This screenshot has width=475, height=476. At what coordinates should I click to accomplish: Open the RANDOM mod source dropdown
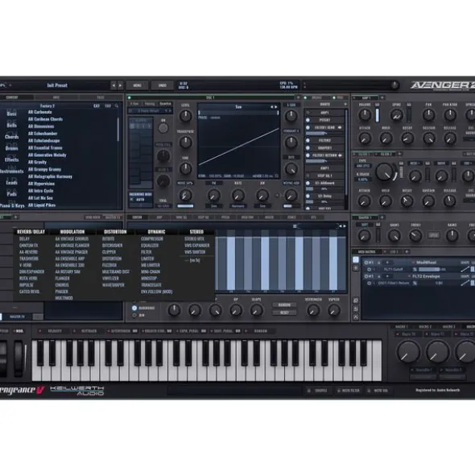pos(260,331)
